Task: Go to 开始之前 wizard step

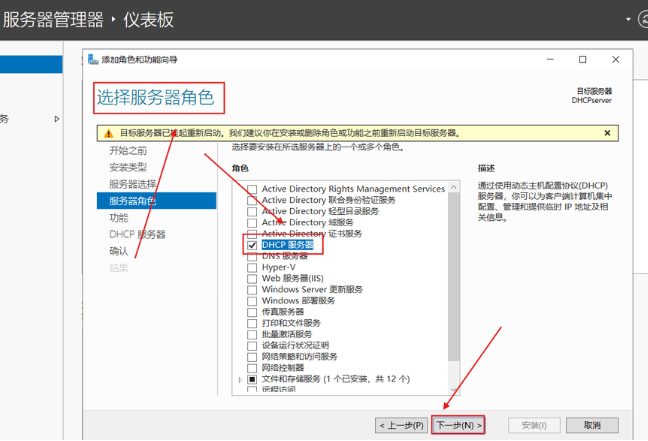Action: pyautogui.click(x=128, y=150)
